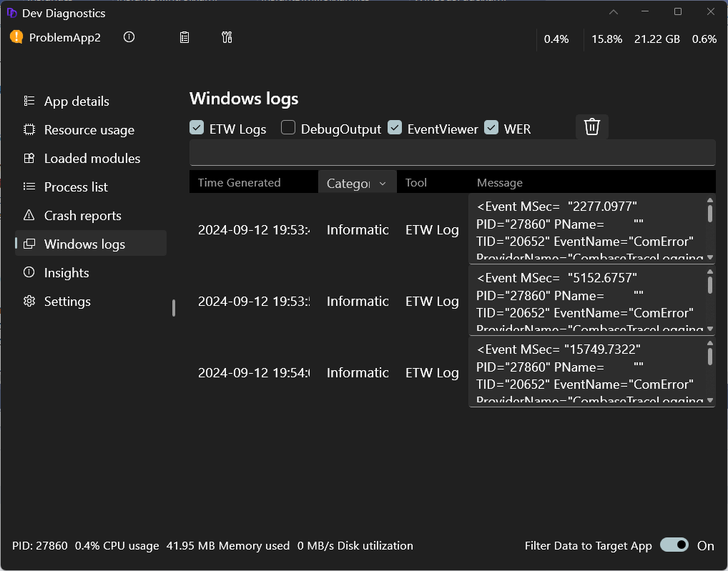
Task: Open the Insights page
Action: coord(91,273)
